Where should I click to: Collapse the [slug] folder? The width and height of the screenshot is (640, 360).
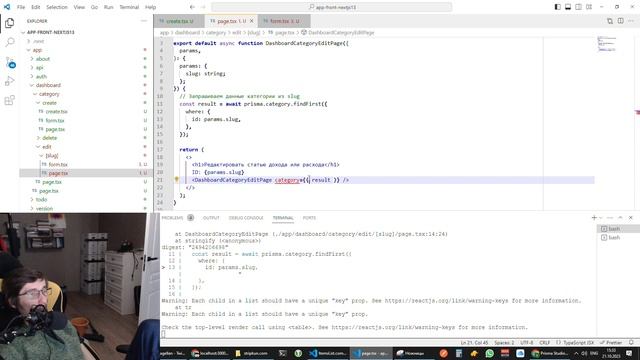pyautogui.click(x=51, y=156)
